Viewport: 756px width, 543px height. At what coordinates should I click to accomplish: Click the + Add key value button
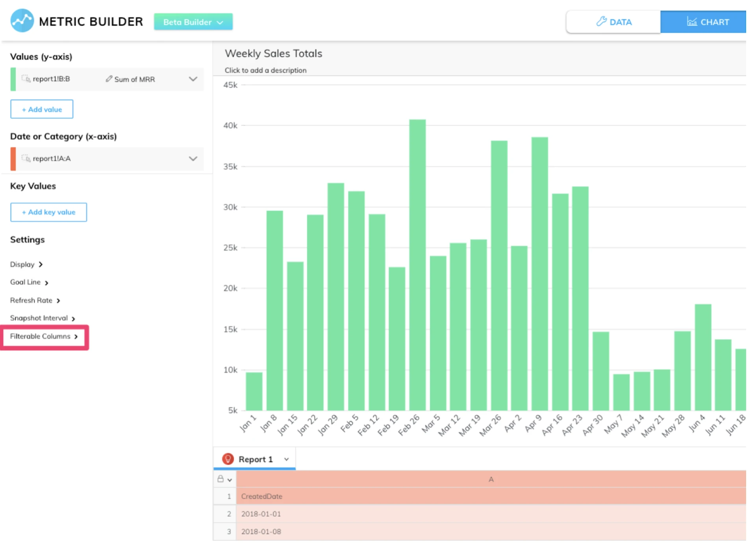[48, 212]
